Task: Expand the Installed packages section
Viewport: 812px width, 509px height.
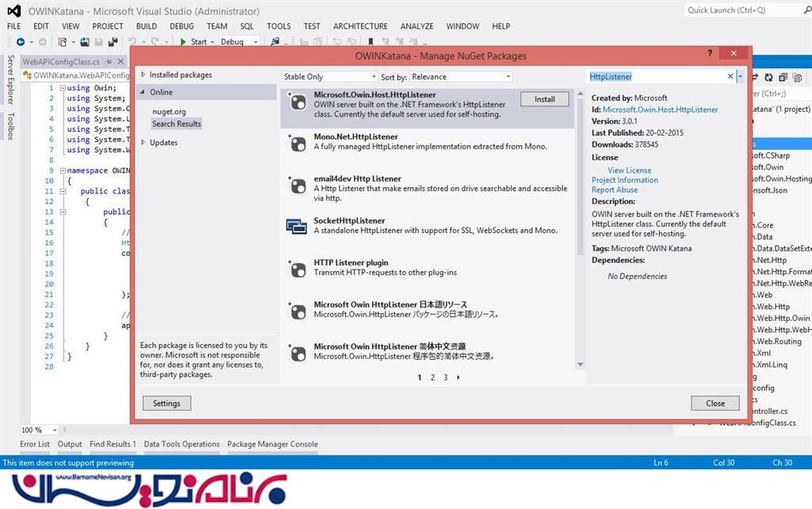Action: (144, 75)
